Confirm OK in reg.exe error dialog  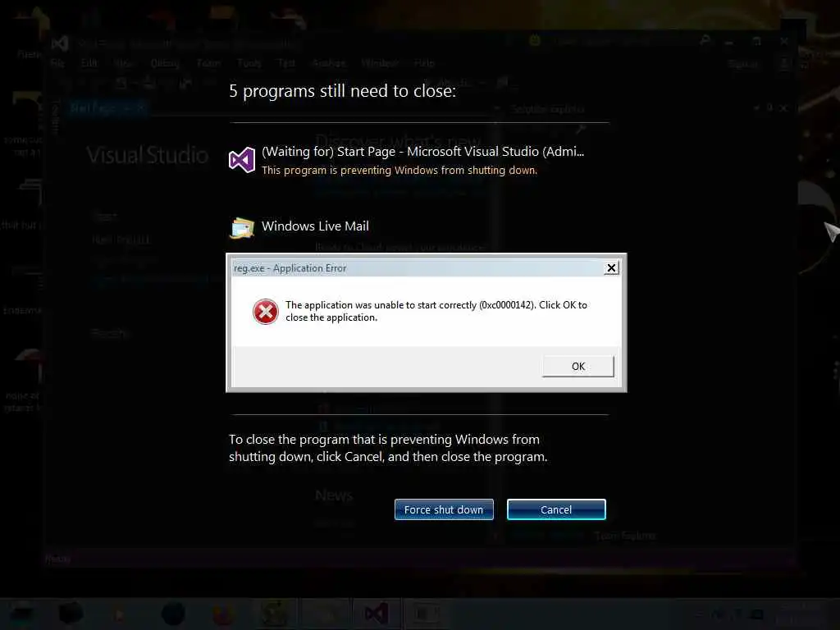pos(578,367)
